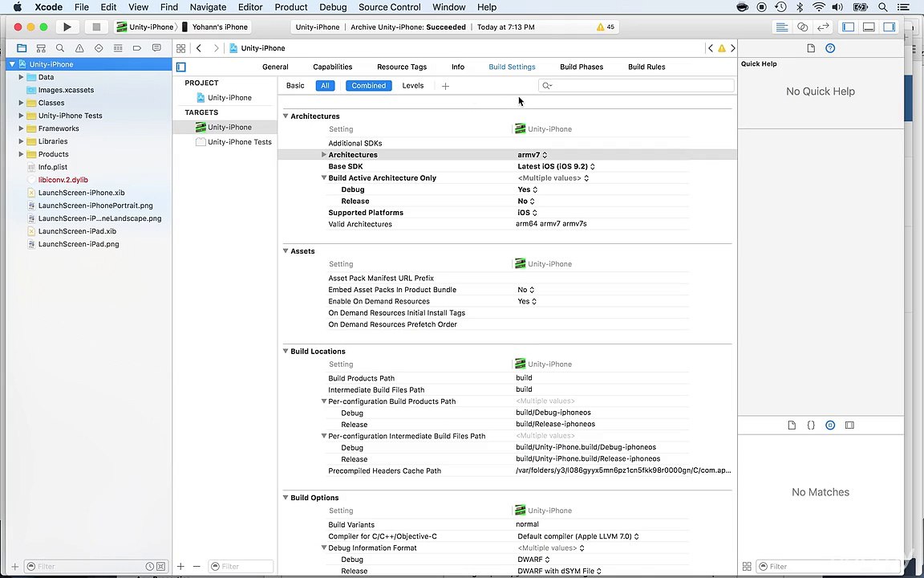Show the Assistant editor
This screenshot has width=924, height=578.
point(803,26)
